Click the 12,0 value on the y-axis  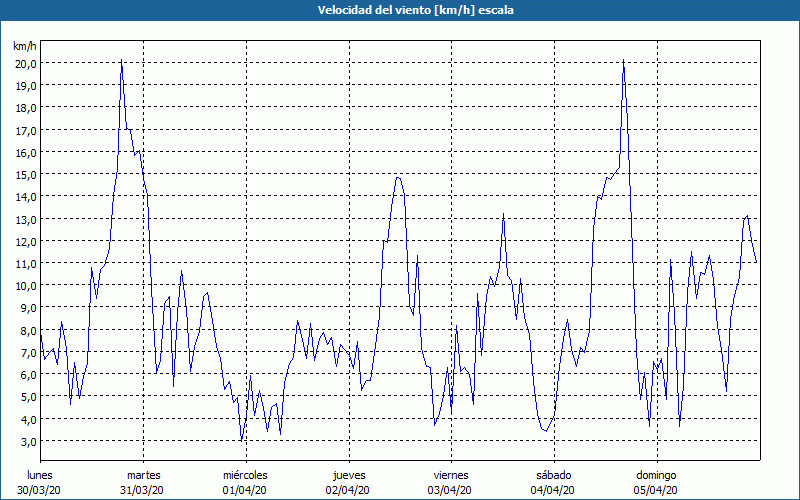26,241
